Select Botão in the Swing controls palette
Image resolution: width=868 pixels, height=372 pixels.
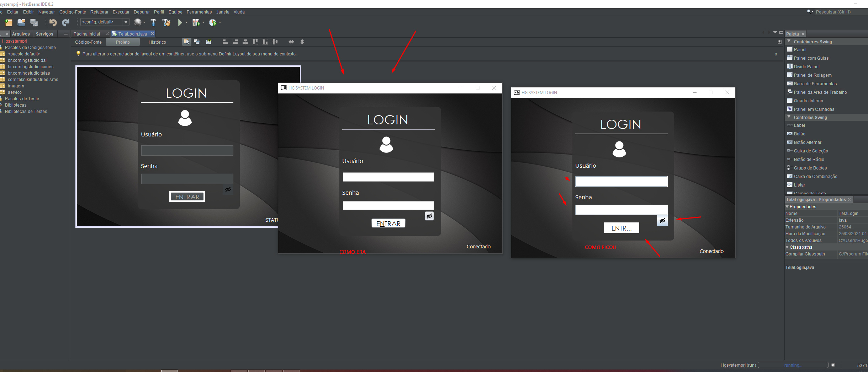[x=799, y=134]
